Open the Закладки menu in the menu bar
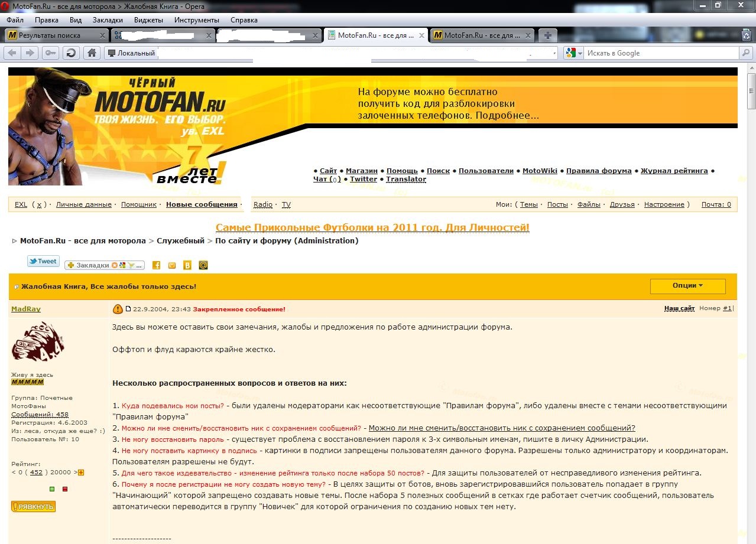Image resolution: width=756 pixels, height=544 pixels. (x=108, y=19)
